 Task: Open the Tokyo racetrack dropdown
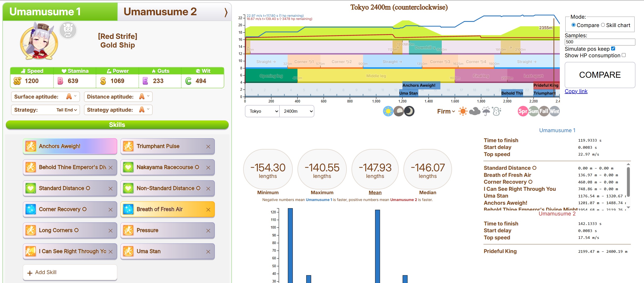(262, 111)
